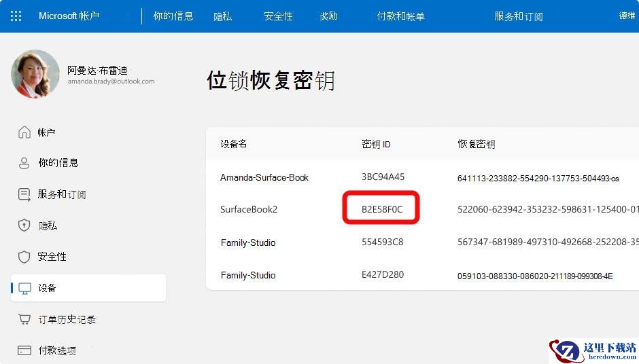Viewport: 639px width, 364px height.
Task: Select the Amanda-Surface-Book device name
Action: pos(264,177)
